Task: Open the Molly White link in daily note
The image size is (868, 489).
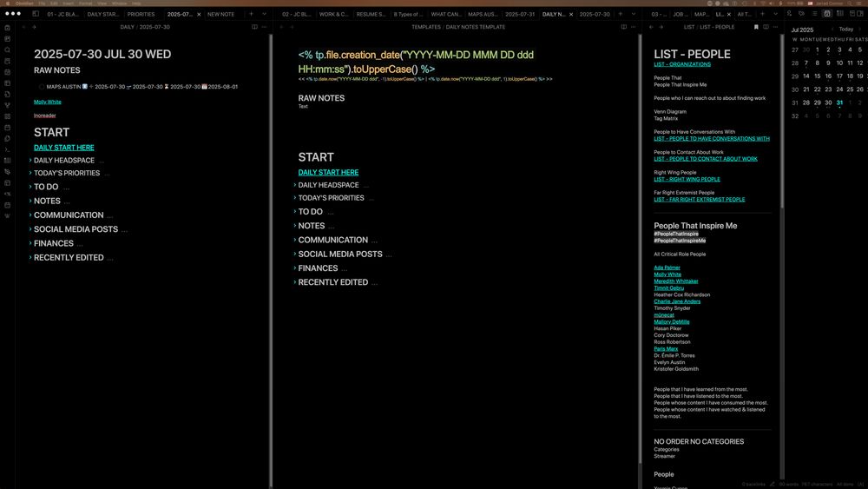Action: (x=48, y=102)
